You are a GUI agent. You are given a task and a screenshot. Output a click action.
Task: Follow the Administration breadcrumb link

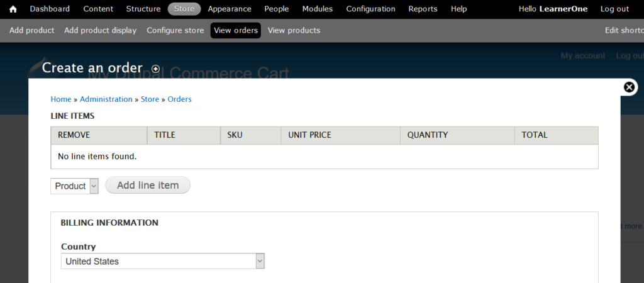(x=106, y=99)
